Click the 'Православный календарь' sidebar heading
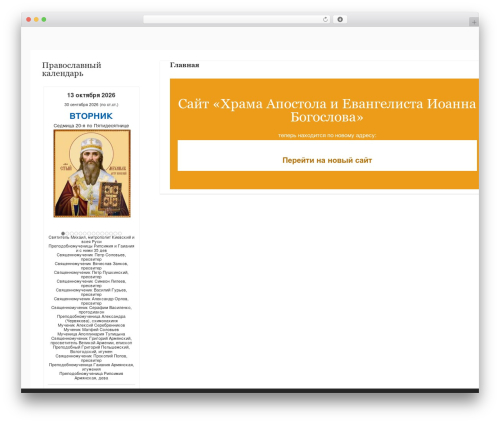Screen dimensions: 500x423 [x=72, y=69]
